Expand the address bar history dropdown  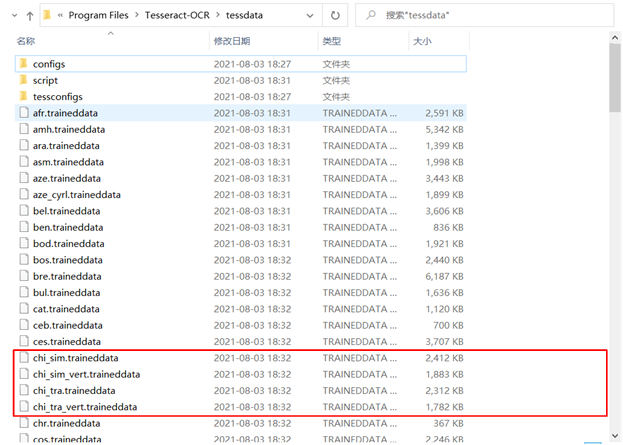coord(310,16)
